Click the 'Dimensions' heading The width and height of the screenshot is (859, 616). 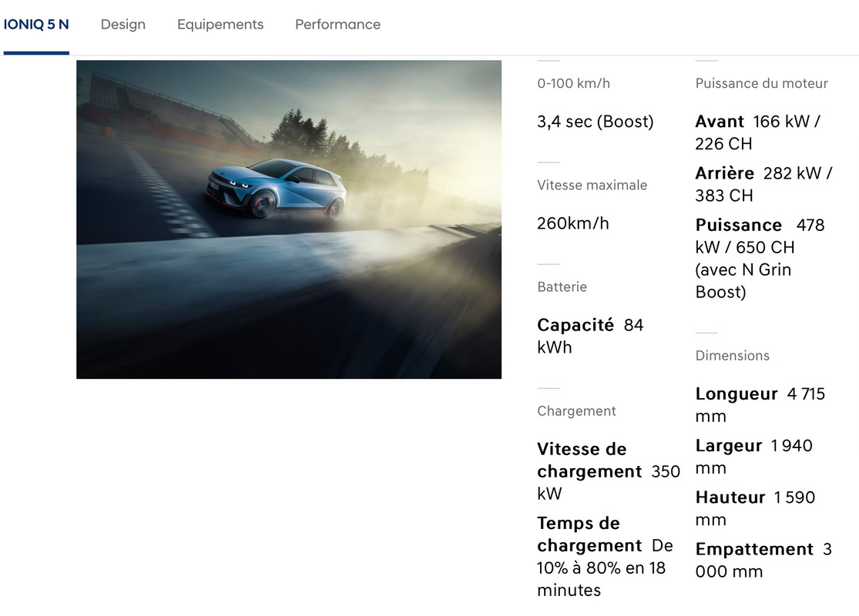click(733, 356)
